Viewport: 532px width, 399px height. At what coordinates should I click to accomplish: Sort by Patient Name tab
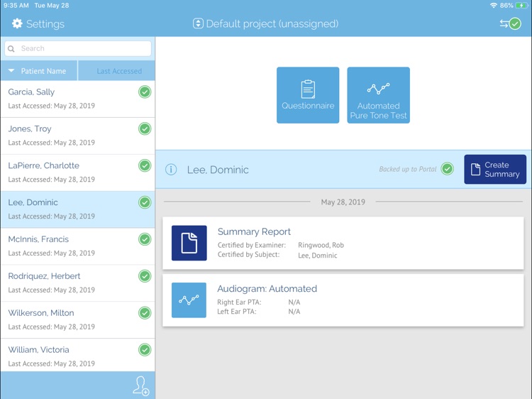pos(39,71)
